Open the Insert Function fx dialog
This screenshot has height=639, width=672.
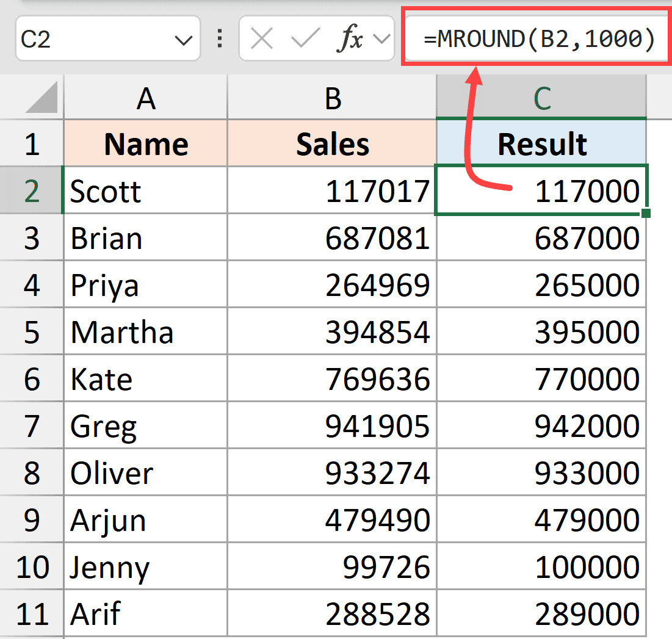(350, 40)
